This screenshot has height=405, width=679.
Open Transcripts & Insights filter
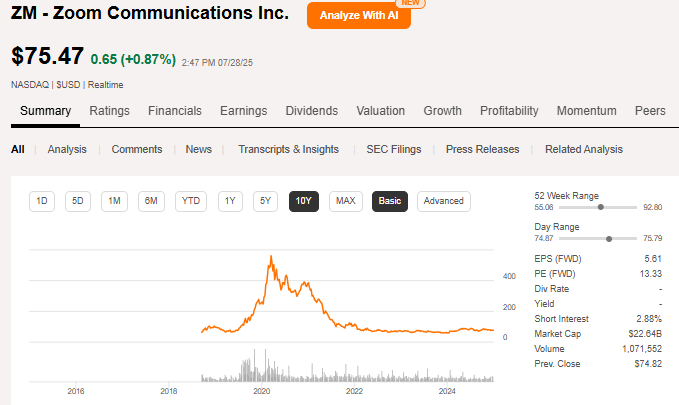click(288, 149)
